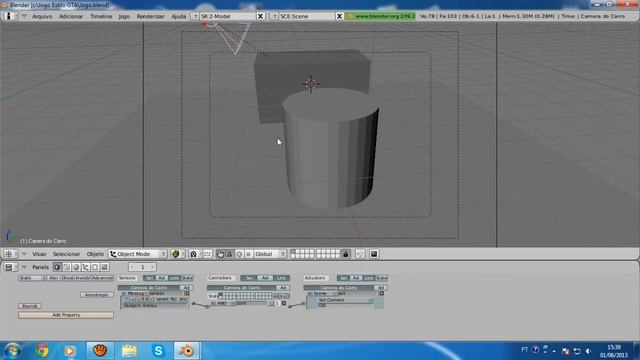Switch to the Editing context icon
Image resolution: width=640 pixels, height=360 pixels.
pyautogui.click(x=95, y=267)
